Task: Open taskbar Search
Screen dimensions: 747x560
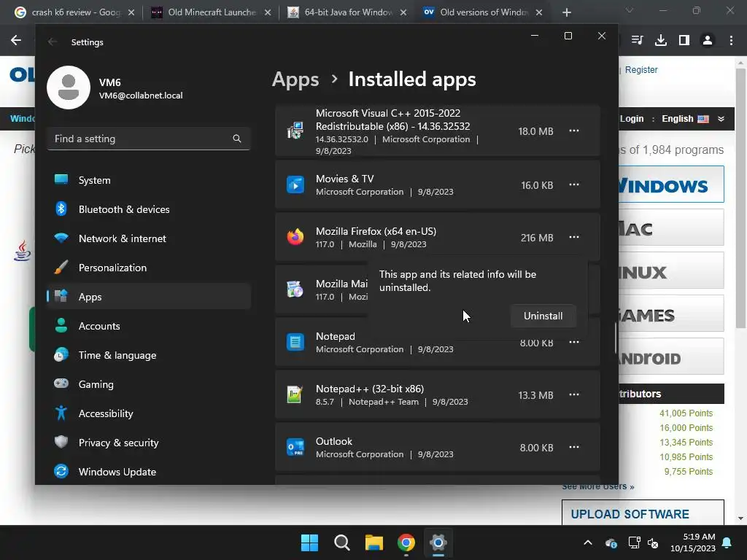Action: (x=341, y=542)
